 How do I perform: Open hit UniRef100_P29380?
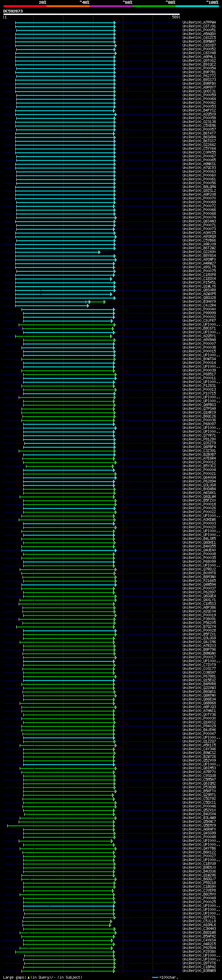[x=199, y=951]
